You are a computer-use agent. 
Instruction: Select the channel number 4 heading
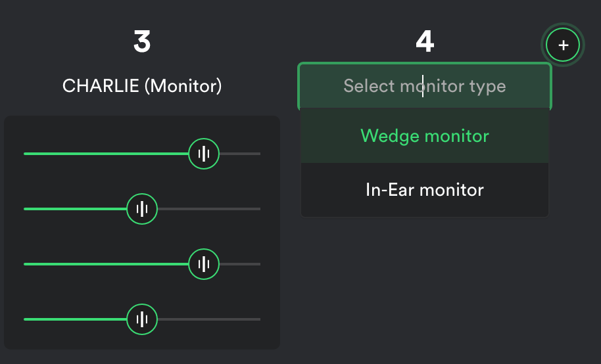pos(425,43)
